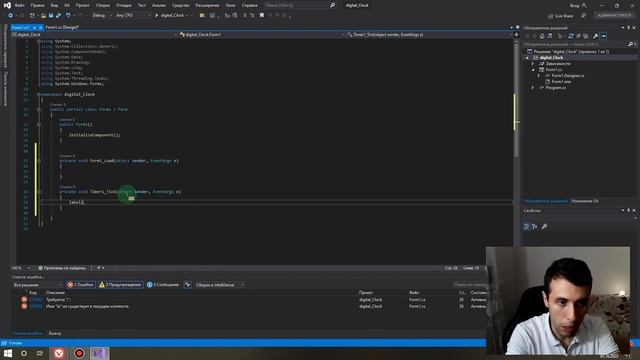Toggle the Предупреждения warnings filter button
This screenshot has height=360, width=640.
[120, 285]
